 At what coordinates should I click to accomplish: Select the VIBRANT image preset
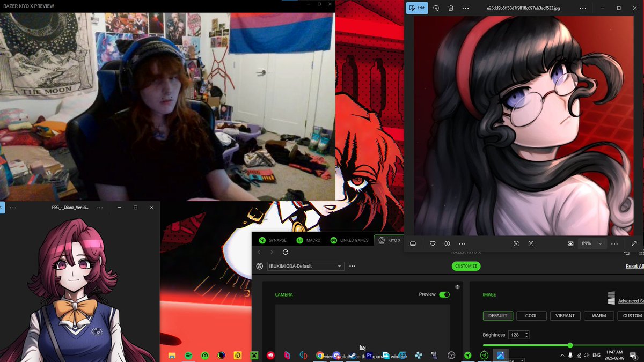pyautogui.click(x=565, y=316)
